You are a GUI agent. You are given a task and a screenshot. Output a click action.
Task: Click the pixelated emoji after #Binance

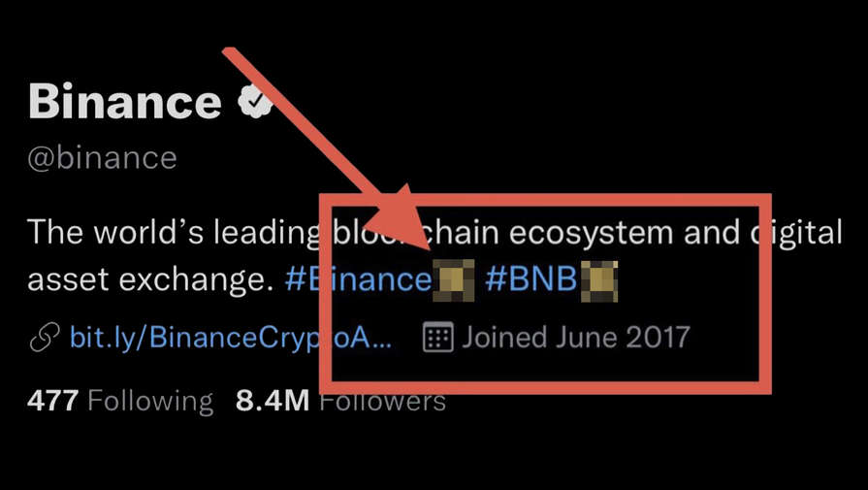pos(453,280)
